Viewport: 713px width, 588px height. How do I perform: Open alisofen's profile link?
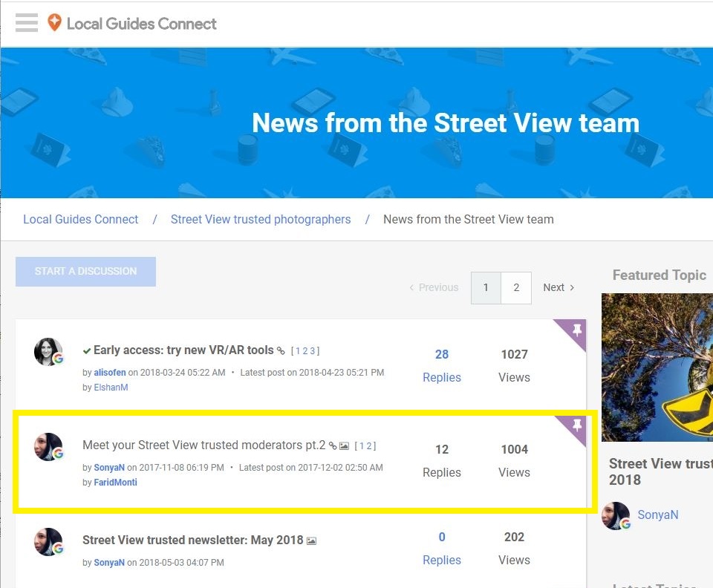tap(110, 373)
